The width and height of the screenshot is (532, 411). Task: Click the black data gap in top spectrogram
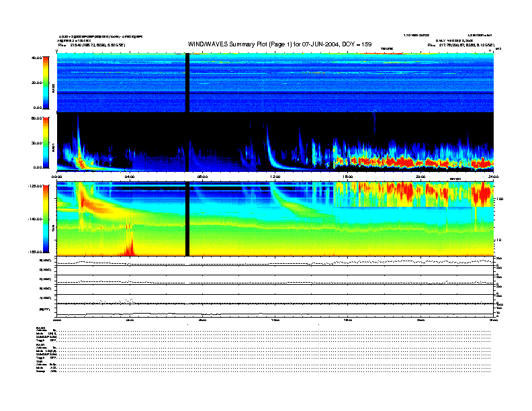187,81
